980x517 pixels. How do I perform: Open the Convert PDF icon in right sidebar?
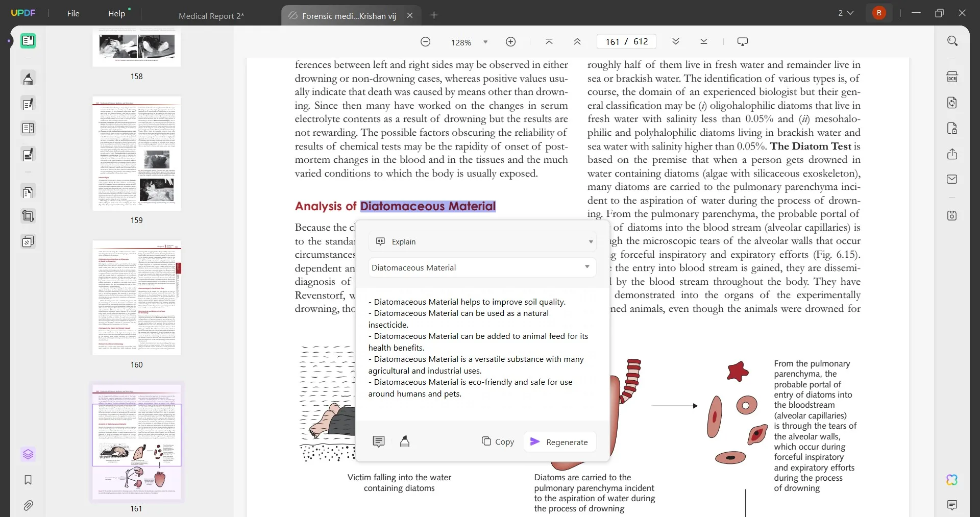(x=952, y=103)
